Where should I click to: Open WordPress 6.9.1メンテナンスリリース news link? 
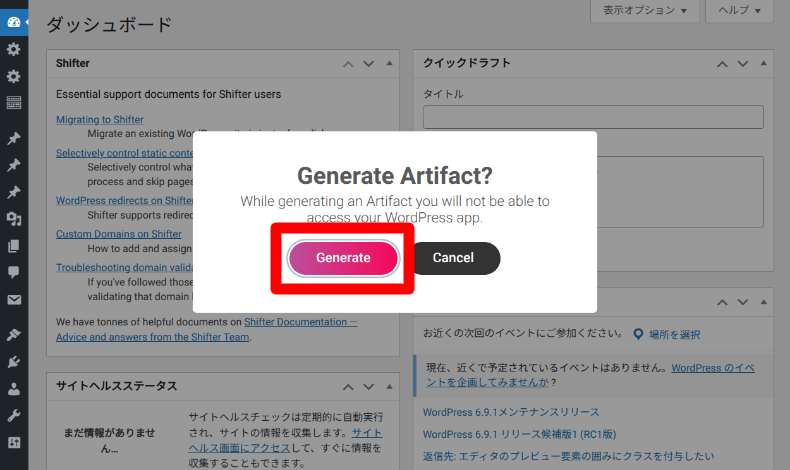pyautogui.click(x=511, y=412)
